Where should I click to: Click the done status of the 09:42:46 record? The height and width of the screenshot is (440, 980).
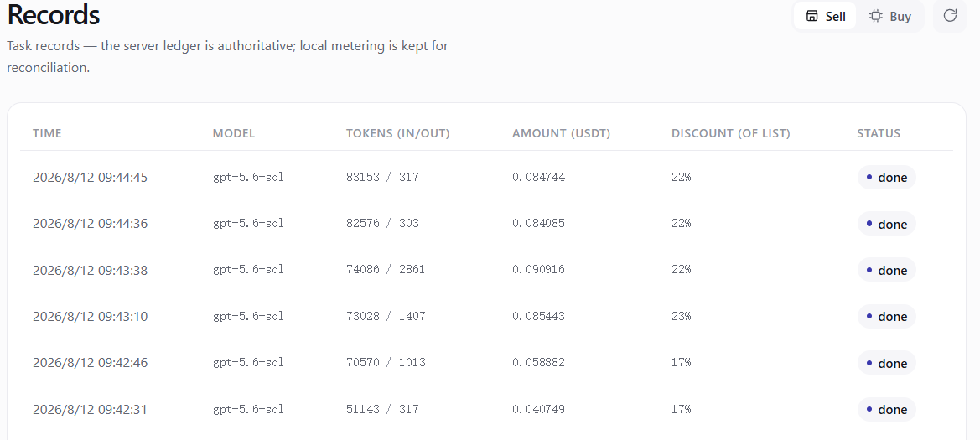point(886,363)
